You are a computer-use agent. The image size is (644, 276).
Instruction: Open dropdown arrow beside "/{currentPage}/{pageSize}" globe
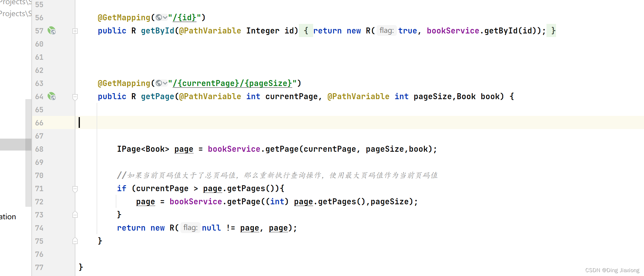(x=165, y=83)
